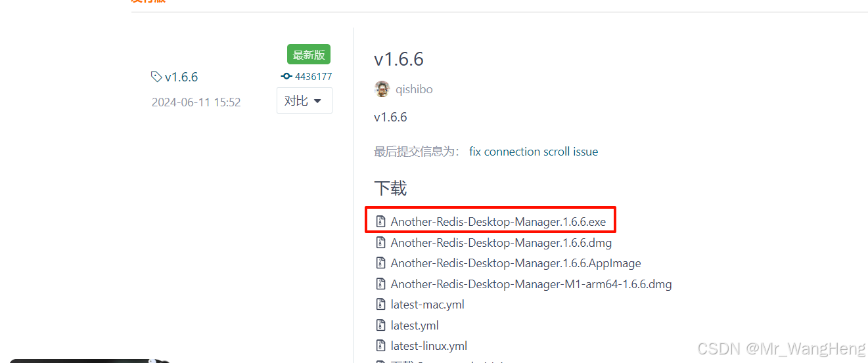
Task: Click the tag icon beside v1.6.6
Action: point(156,77)
